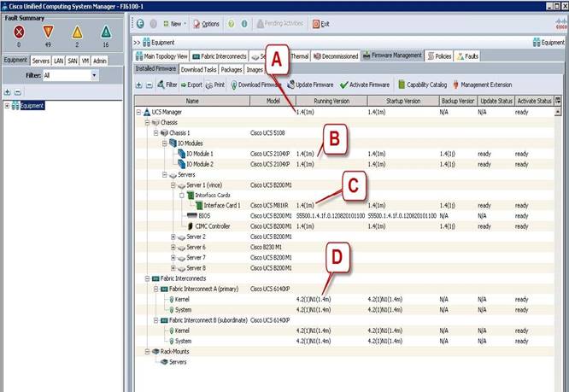569x392 pixels.
Task: Click Download Firmware in toolbar
Action: coord(256,85)
